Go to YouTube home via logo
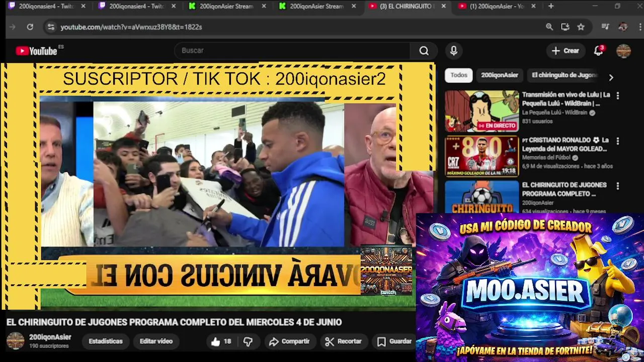 click(x=37, y=51)
